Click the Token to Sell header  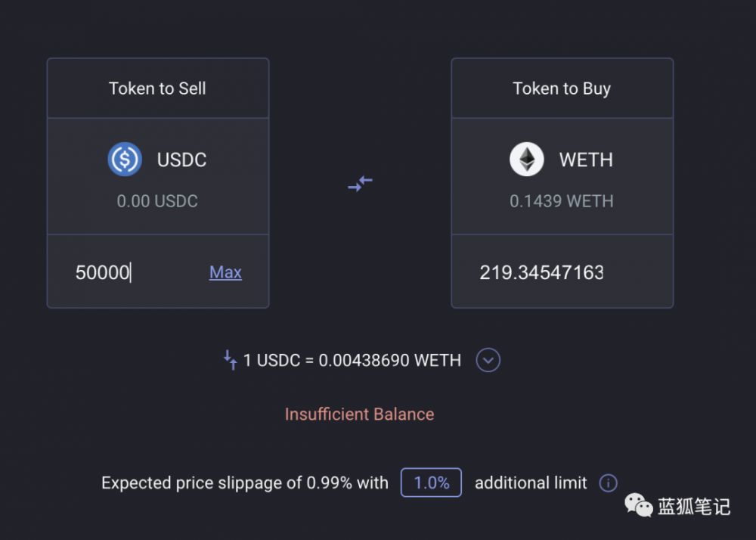[x=157, y=88]
